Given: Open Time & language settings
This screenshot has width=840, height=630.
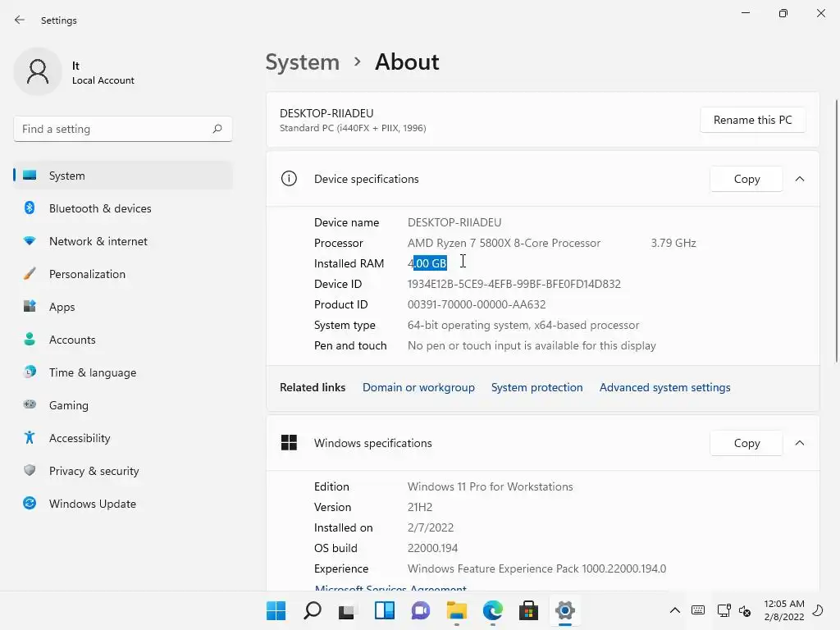Looking at the screenshot, I should [x=123, y=372].
